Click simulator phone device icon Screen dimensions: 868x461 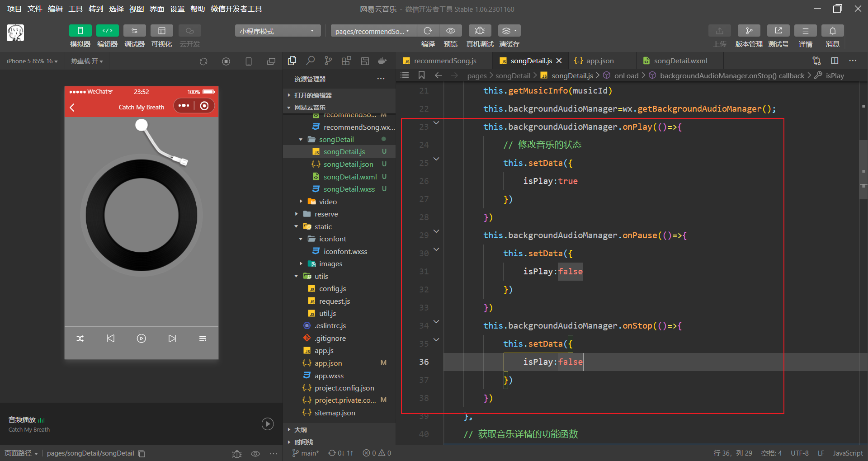click(x=249, y=61)
